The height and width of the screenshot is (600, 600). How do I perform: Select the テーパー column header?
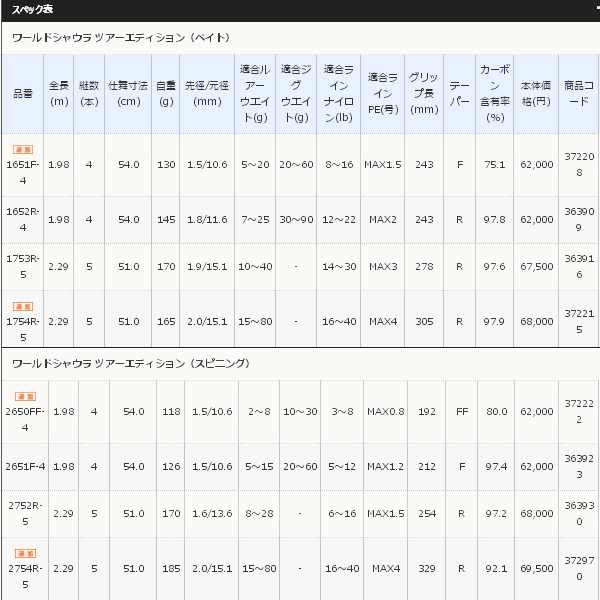point(460,93)
